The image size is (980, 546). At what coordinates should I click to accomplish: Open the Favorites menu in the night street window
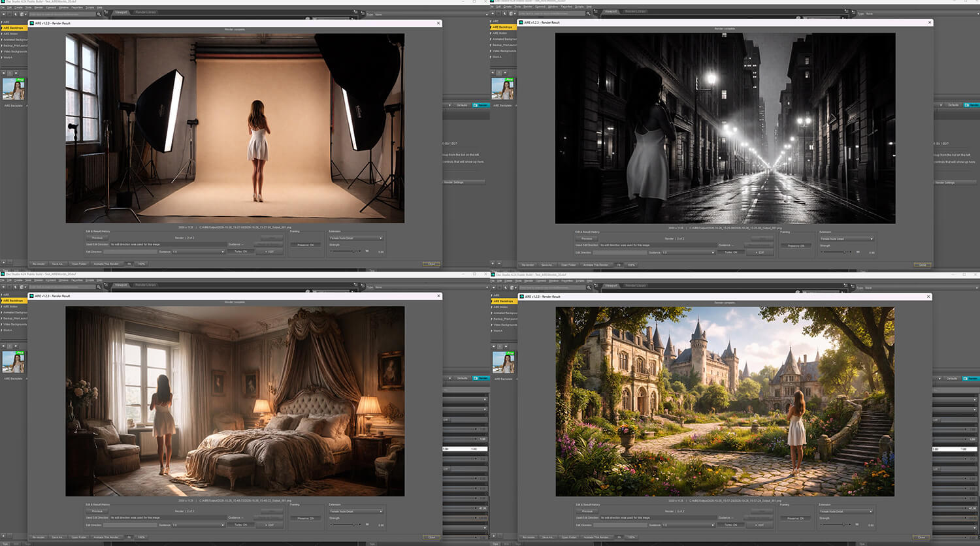point(567,7)
